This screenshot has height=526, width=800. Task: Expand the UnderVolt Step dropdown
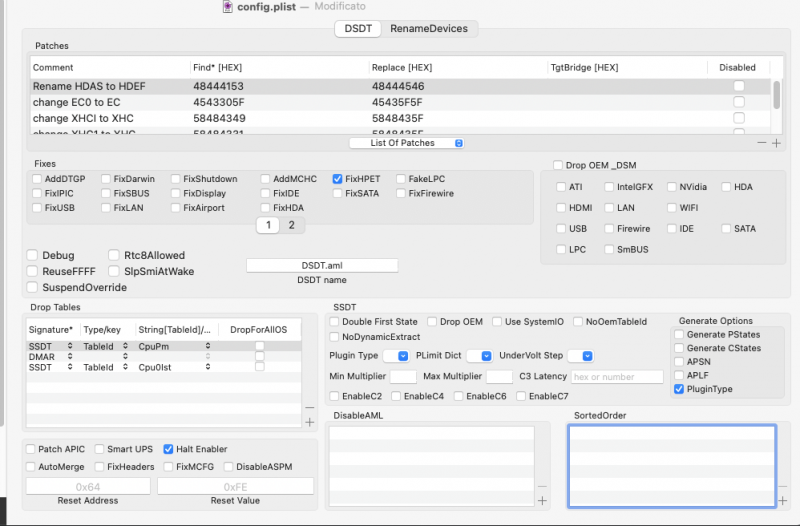pyautogui.click(x=588, y=355)
